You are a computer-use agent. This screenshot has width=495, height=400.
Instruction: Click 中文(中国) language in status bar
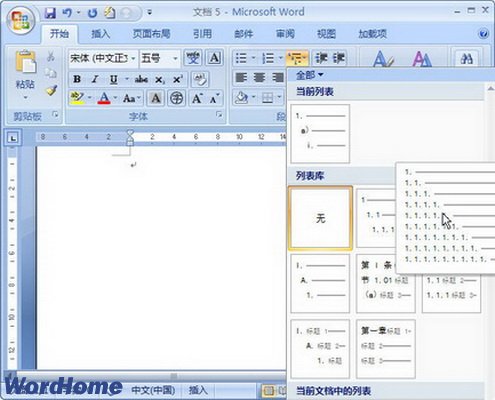[154, 390]
